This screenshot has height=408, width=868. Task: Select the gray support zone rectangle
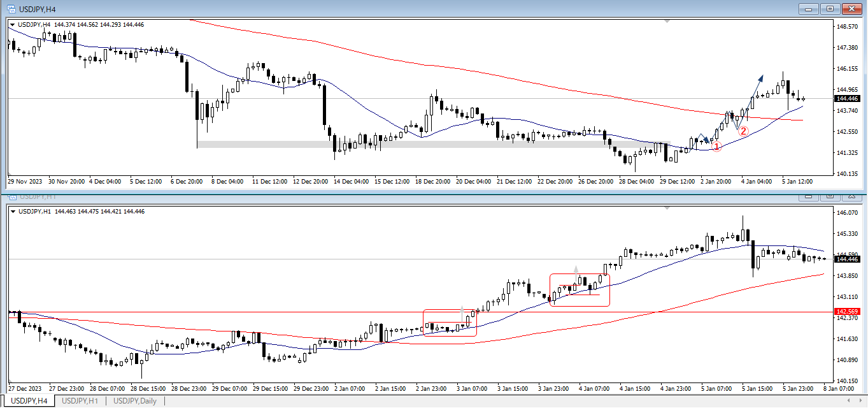coord(433,145)
